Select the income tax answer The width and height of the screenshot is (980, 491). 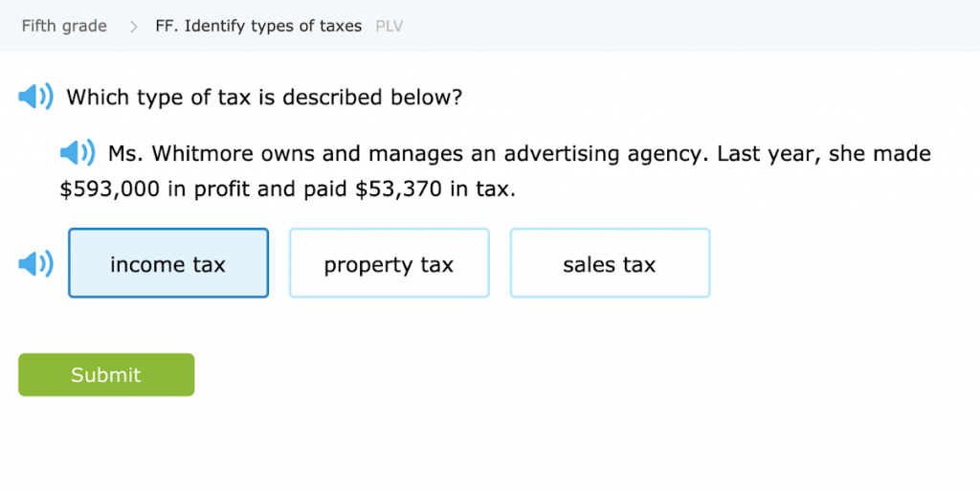click(x=168, y=264)
